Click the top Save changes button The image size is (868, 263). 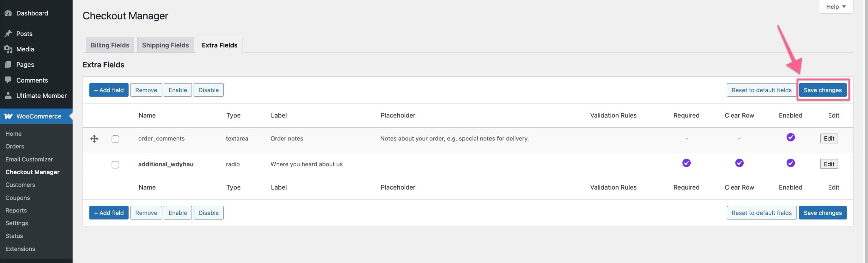[823, 90]
